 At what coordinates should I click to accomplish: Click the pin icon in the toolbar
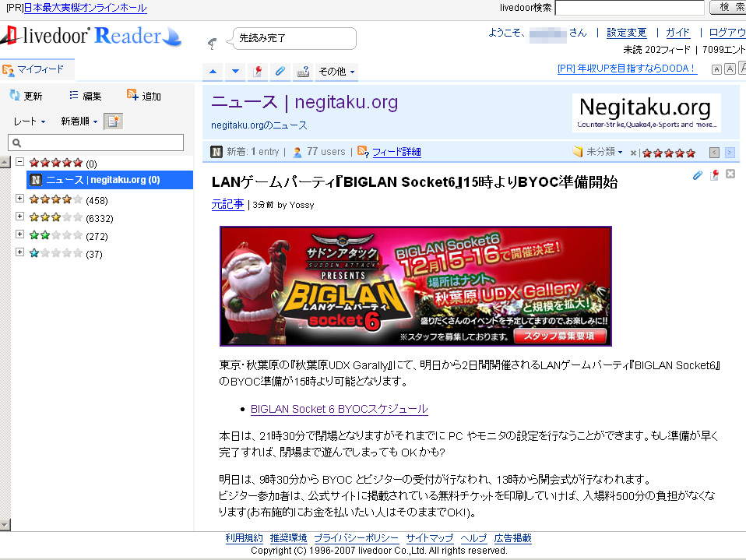pyautogui.click(x=258, y=72)
